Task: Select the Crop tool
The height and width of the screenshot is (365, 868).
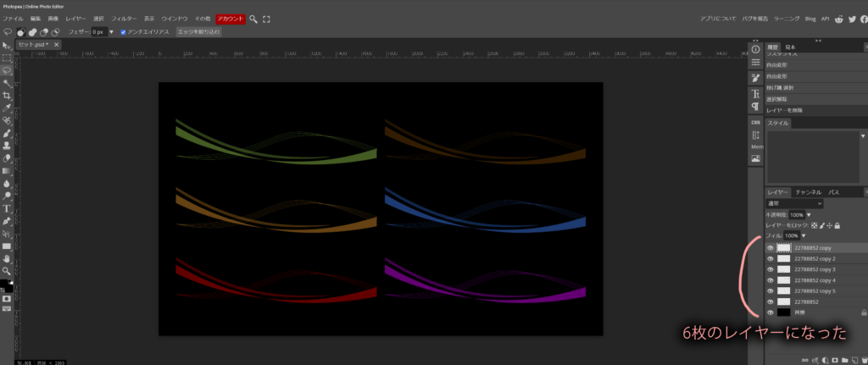Action: pyautogui.click(x=7, y=96)
